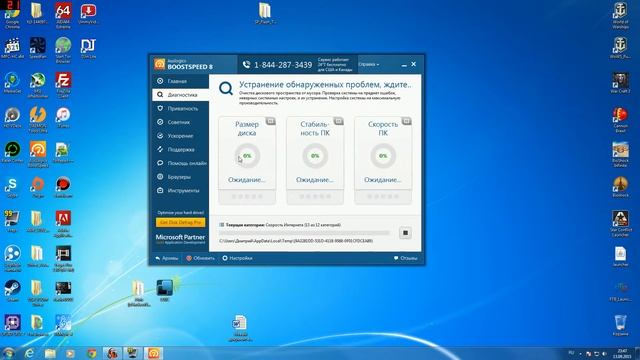
Task: Click Отзывы in the bottom bar
Action: [x=405, y=258]
